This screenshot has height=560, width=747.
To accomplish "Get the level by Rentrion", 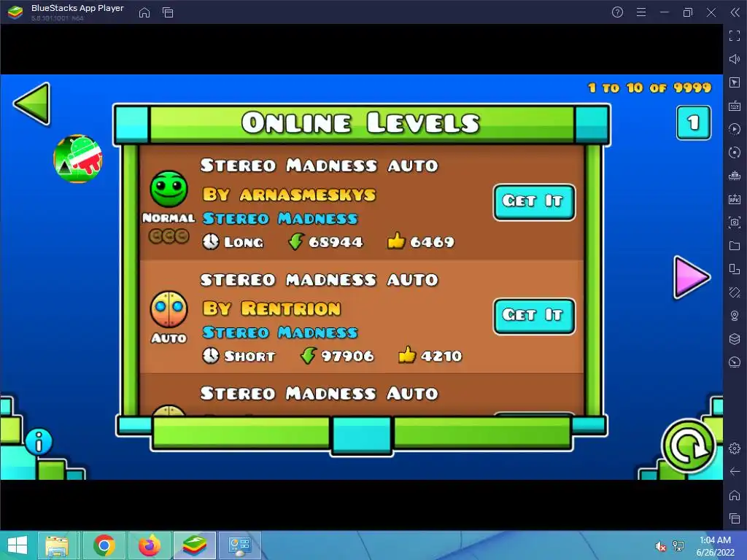I will pos(534,316).
